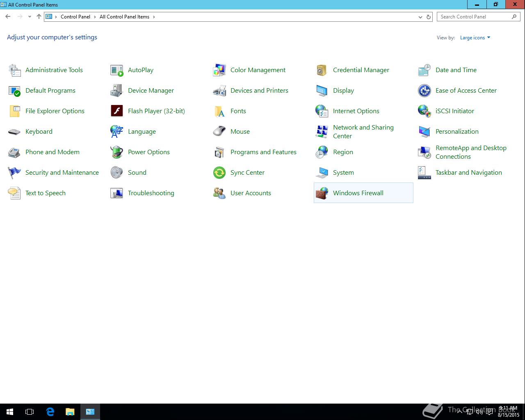This screenshot has width=525, height=420.
Task: Open the Color Management icon
Action: pos(219,70)
